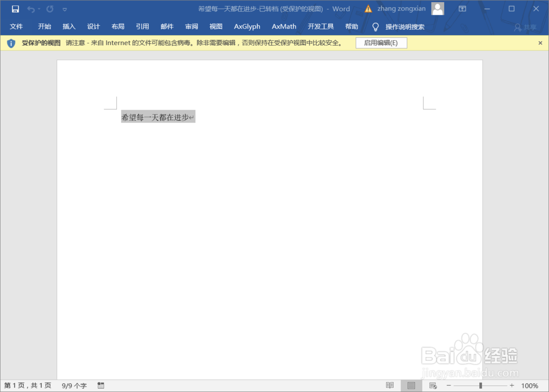Click the 受保护的视图 label text
This screenshot has width=549, height=392.
click(x=41, y=43)
